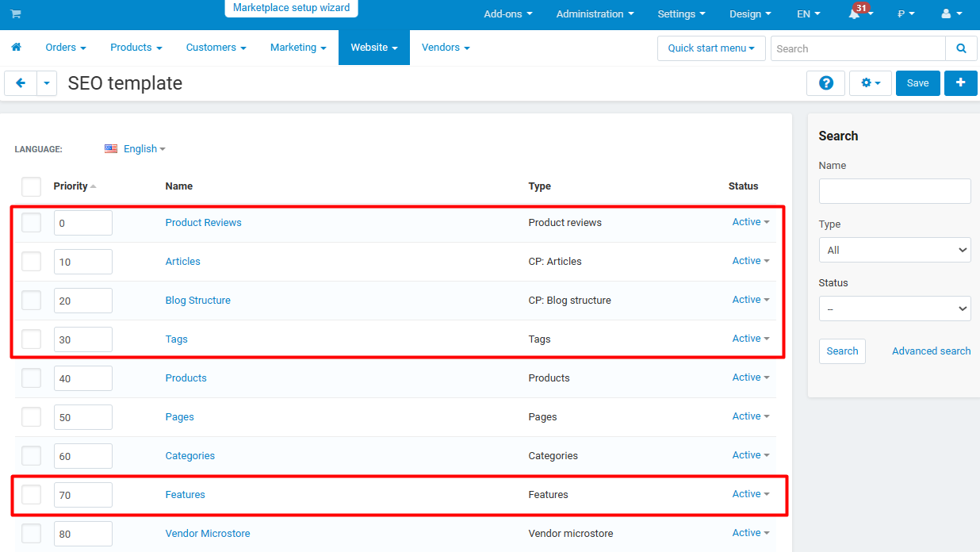Edit the priority field showing 40
The height and width of the screenshot is (552, 980).
(83, 378)
